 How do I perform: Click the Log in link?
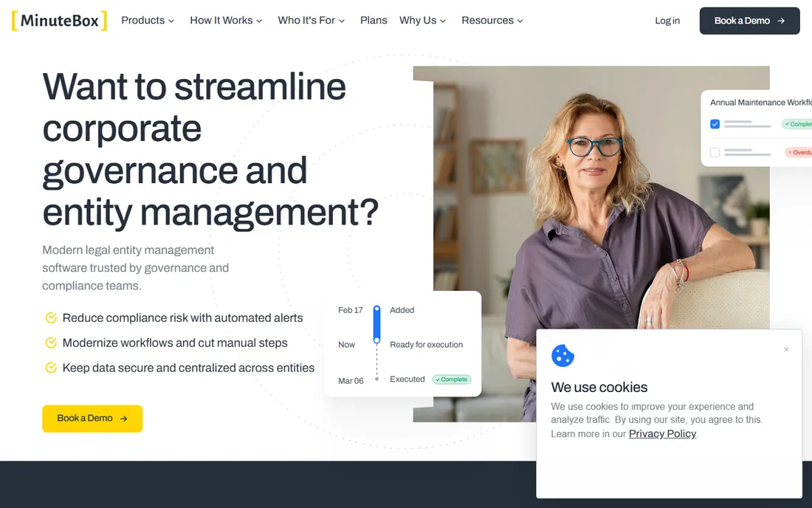667,21
